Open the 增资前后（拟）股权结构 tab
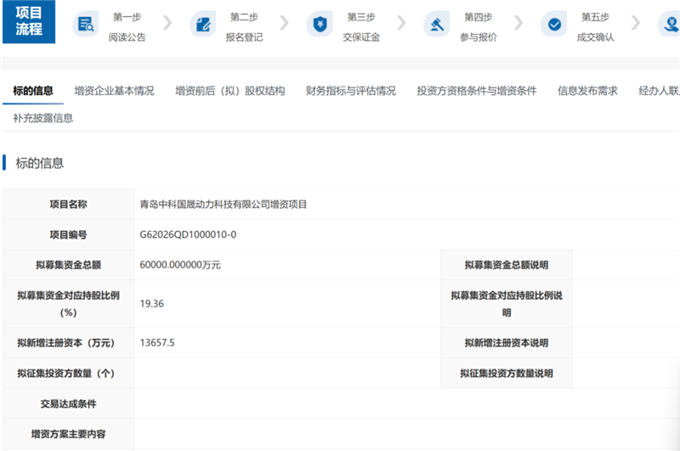The height and width of the screenshot is (451, 680). 230,91
